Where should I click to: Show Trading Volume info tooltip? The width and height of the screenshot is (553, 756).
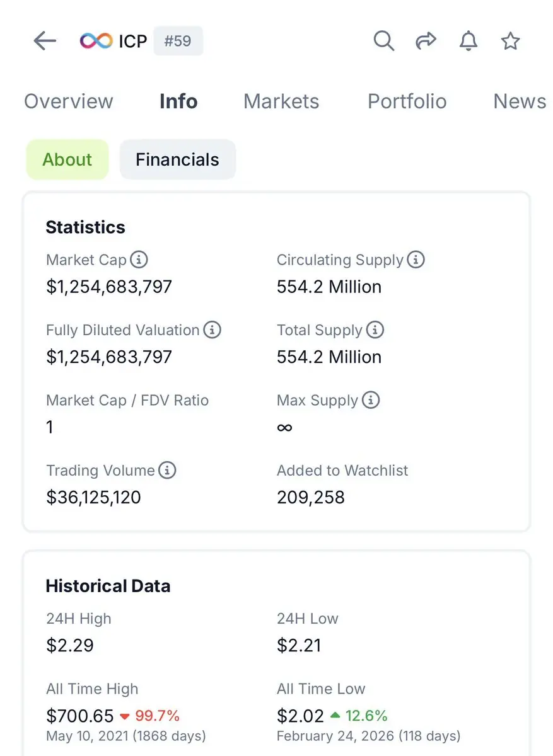[x=167, y=470]
